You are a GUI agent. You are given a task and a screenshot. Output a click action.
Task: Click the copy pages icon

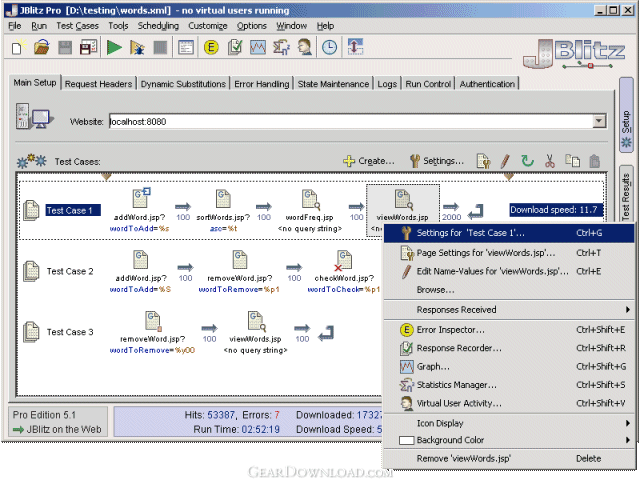(572, 161)
